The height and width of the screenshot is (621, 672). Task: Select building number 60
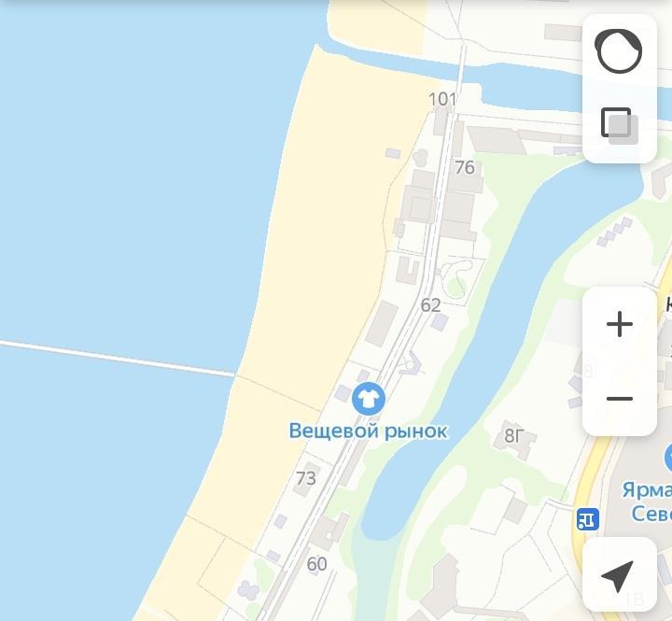coord(317,564)
